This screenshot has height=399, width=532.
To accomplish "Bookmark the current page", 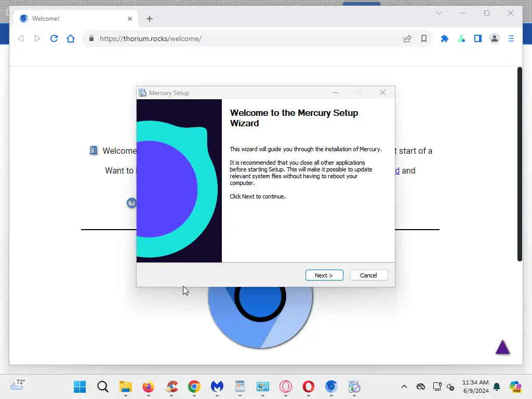I will 424,38.
